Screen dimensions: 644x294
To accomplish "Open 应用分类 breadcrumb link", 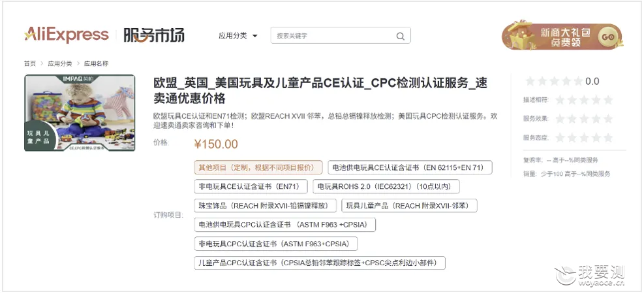I will [60, 64].
